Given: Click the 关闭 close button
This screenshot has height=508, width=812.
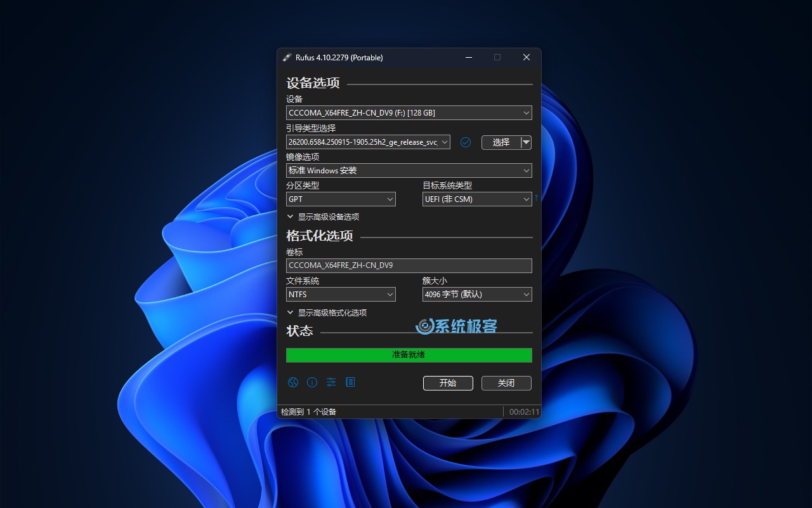Looking at the screenshot, I should (506, 383).
